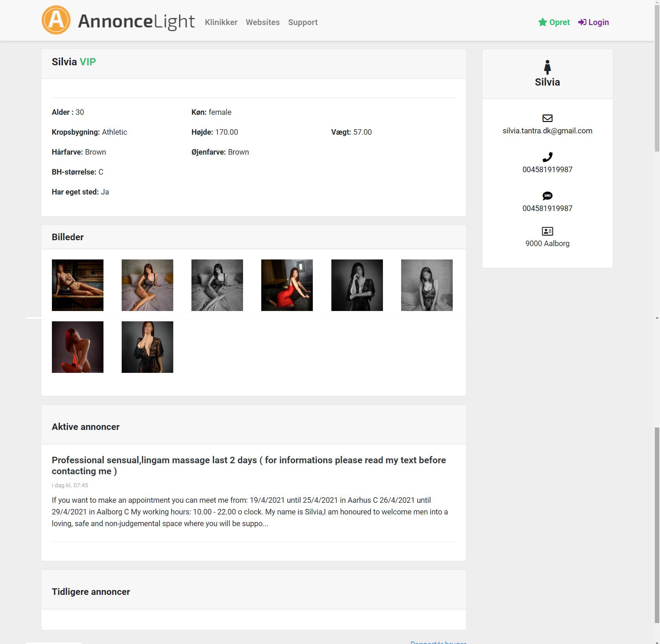Open the Klinikker menu item
Viewport: 660px width, 644px height.
coord(221,22)
